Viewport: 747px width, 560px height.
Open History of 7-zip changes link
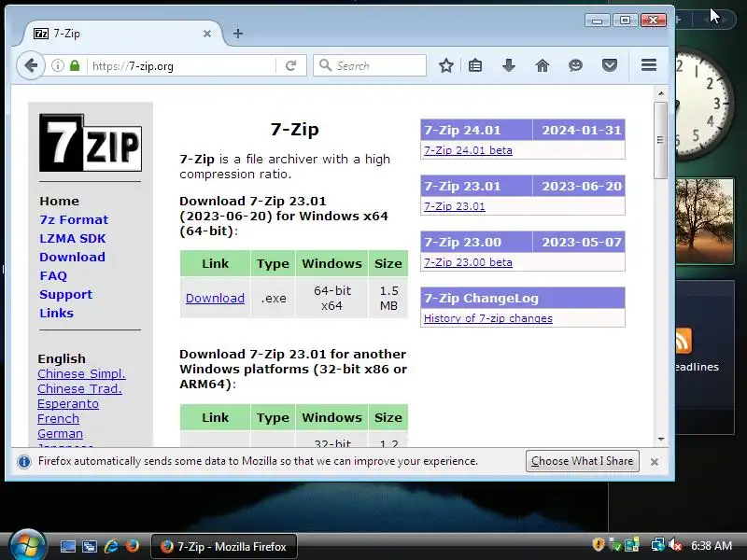click(487, 318)
